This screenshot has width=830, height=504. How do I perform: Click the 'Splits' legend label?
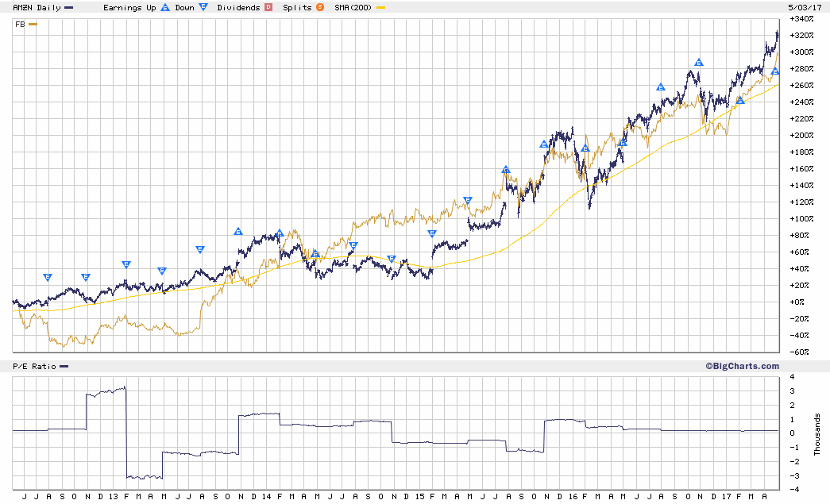pyautogui.click(x=297, y=7)
